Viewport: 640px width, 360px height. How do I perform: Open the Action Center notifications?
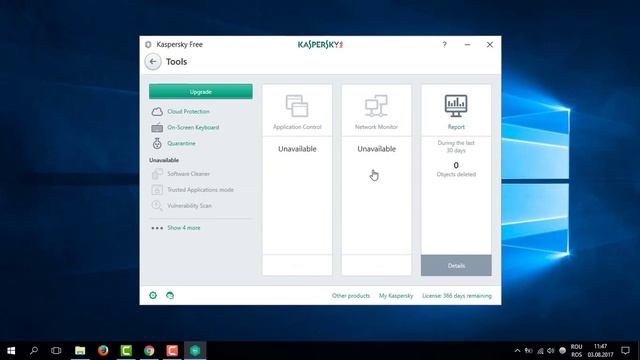625,351
